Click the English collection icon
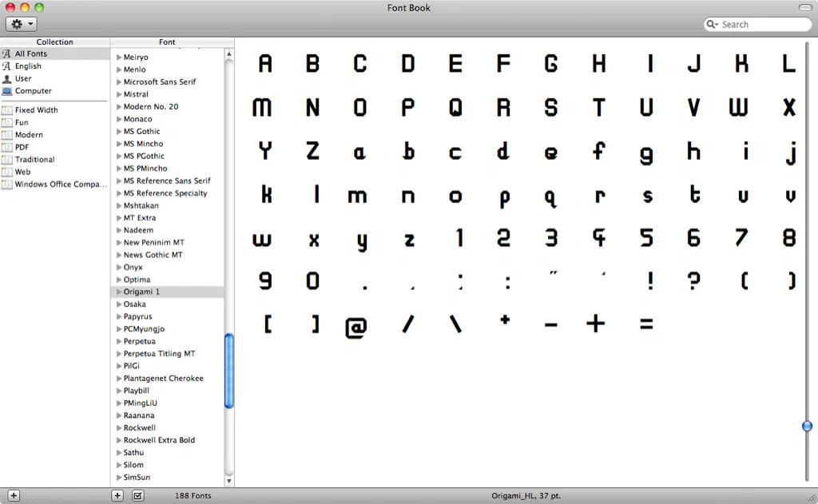 tap(7, 66)
